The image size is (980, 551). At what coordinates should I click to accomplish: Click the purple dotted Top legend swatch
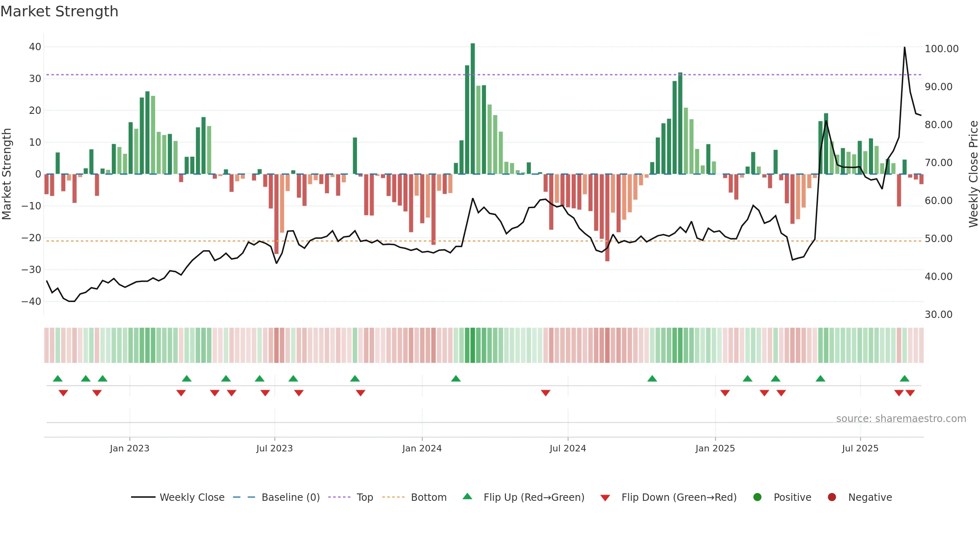pos(339,497)
